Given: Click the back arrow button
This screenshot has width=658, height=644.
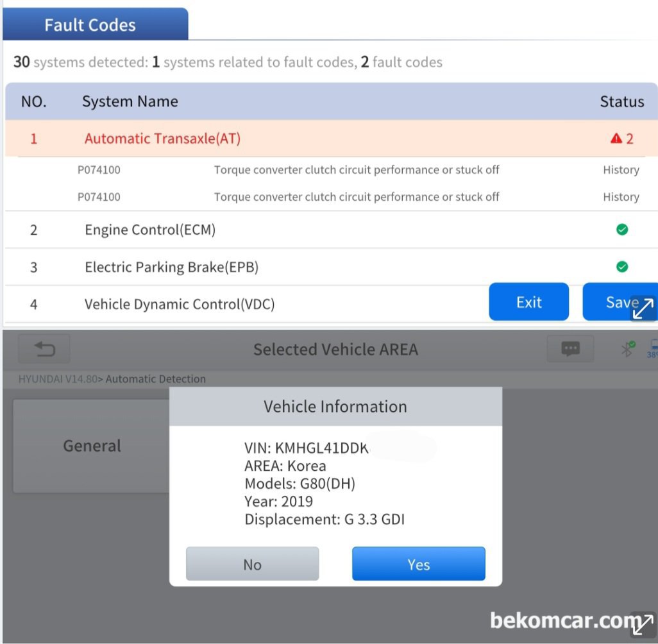Looking at the screenshot, I should point(44,349).
